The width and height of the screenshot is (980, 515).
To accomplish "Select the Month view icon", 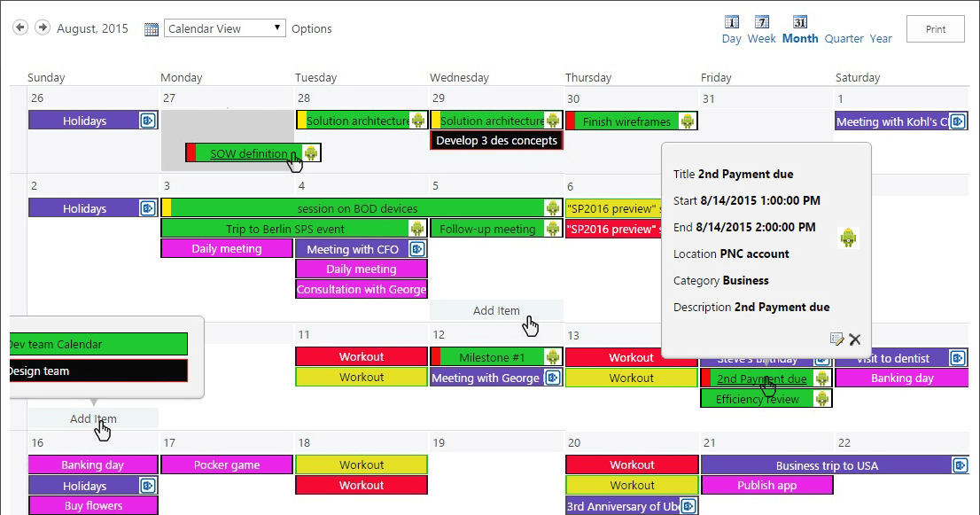I will point(800,21).
